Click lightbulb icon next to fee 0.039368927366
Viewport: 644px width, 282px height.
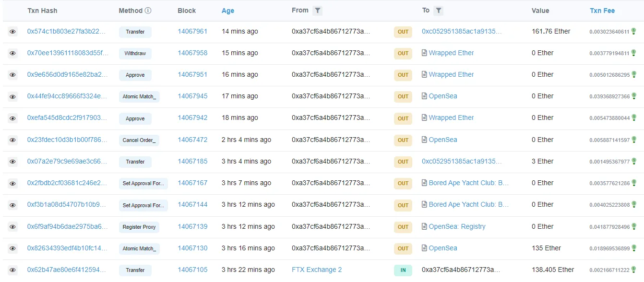point(633,96)
